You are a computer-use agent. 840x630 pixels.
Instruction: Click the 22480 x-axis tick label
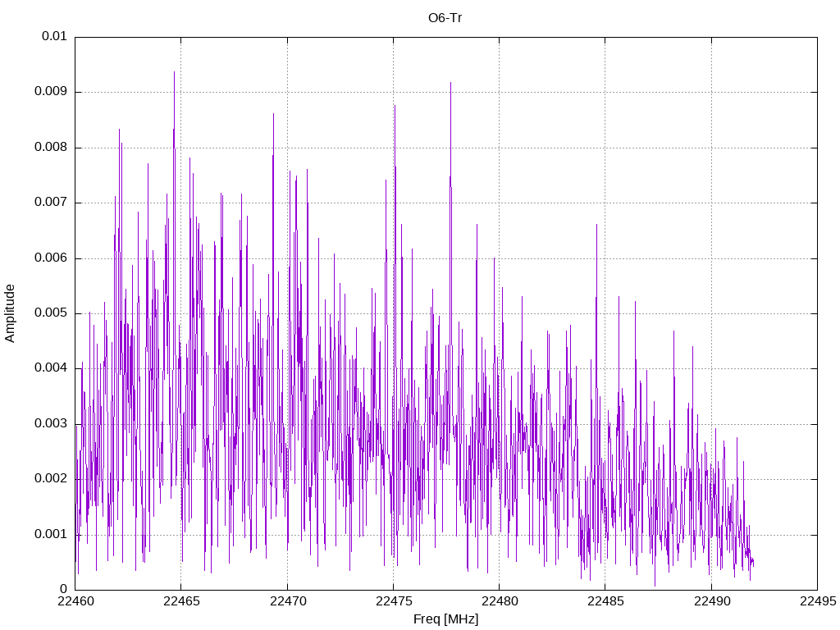pos(500,601)
